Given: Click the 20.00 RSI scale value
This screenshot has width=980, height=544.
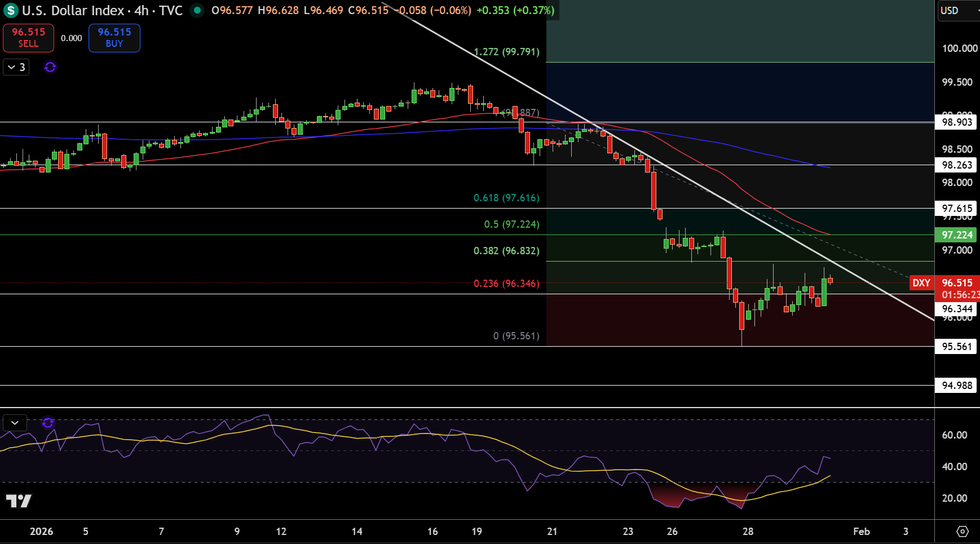Looking at the screenshot, I should [955, 498].
